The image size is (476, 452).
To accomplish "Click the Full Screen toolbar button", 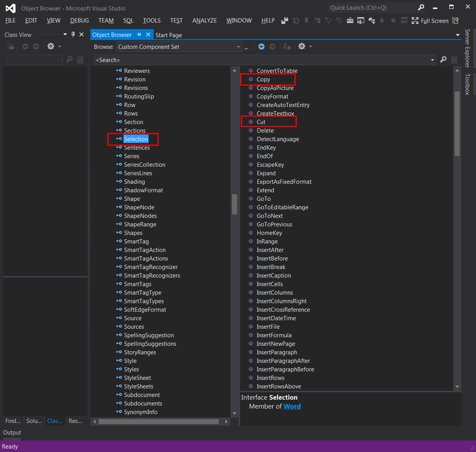I will click(x=430, y=21).
